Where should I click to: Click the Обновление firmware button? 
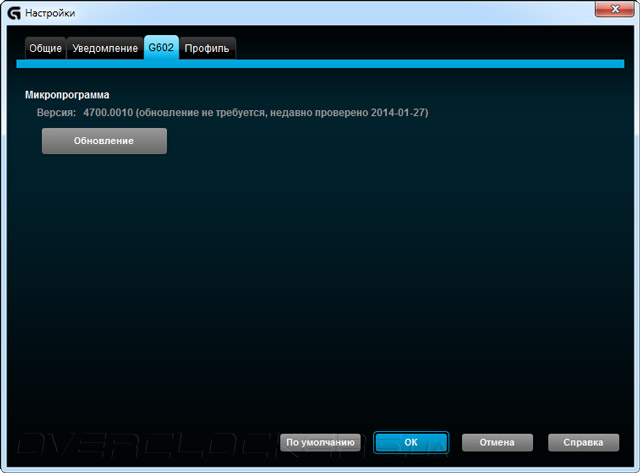pyautogui.click(x=104, y=141)
